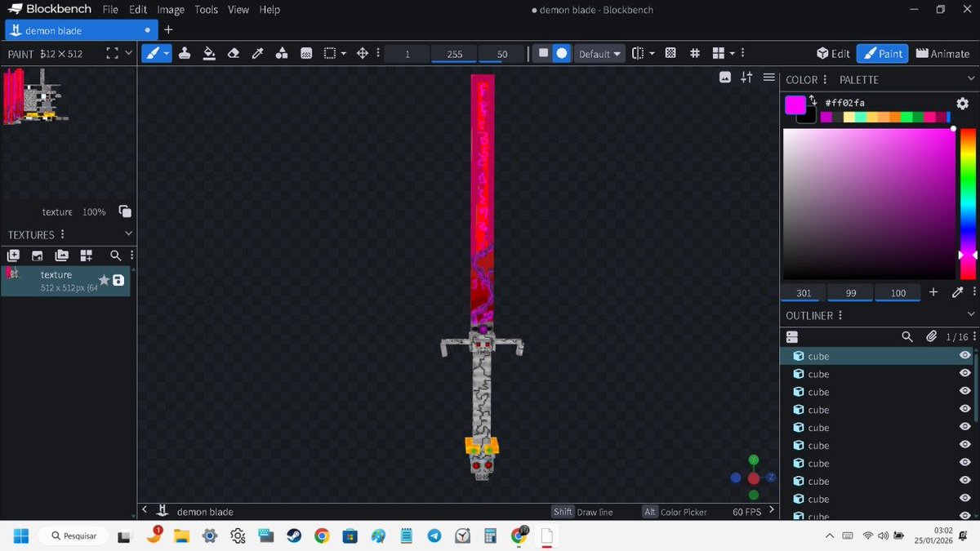Search textures with magnifier icon
Image resolution: width=980 pixels, height=551 pixels.
(115, 256)
